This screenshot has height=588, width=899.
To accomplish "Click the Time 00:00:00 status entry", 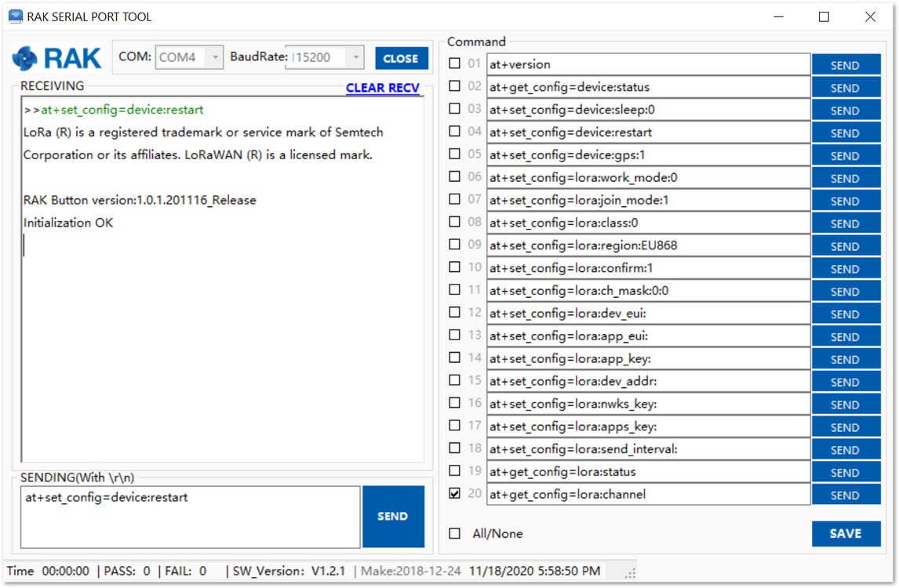I will (x=48, y=572).
